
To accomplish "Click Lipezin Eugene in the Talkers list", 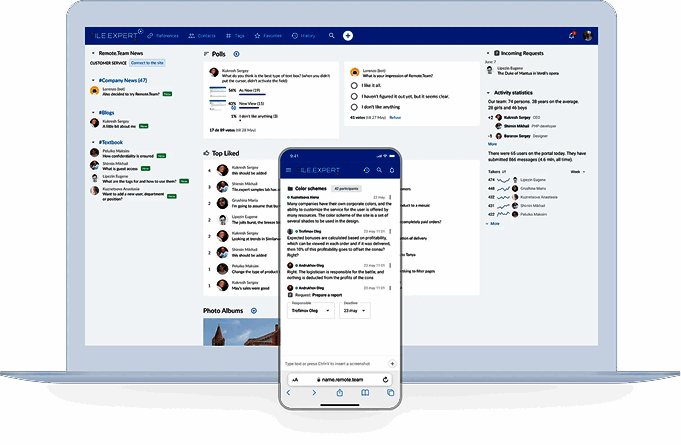I will [x=533, y=180].
